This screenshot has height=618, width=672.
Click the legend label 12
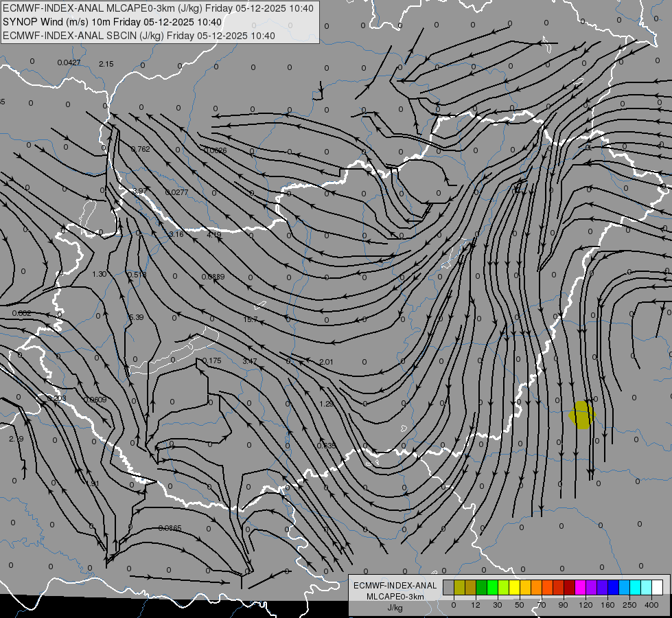coord(475,605)
